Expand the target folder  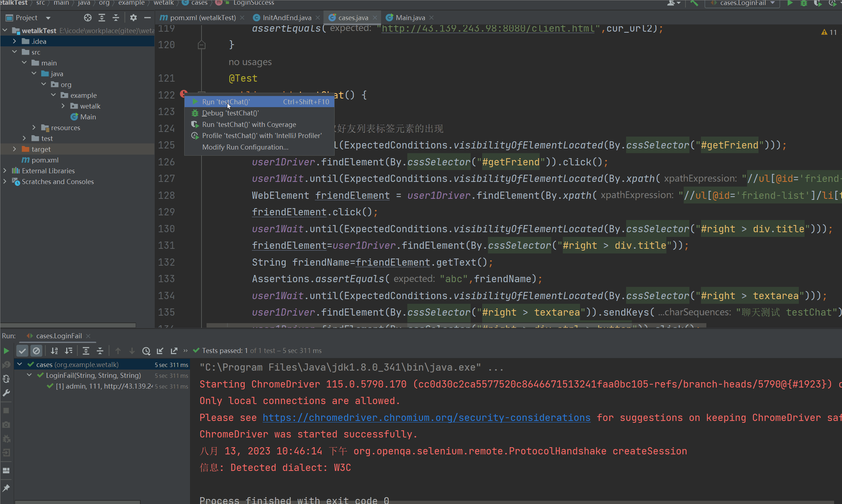(x=14, y=149)
